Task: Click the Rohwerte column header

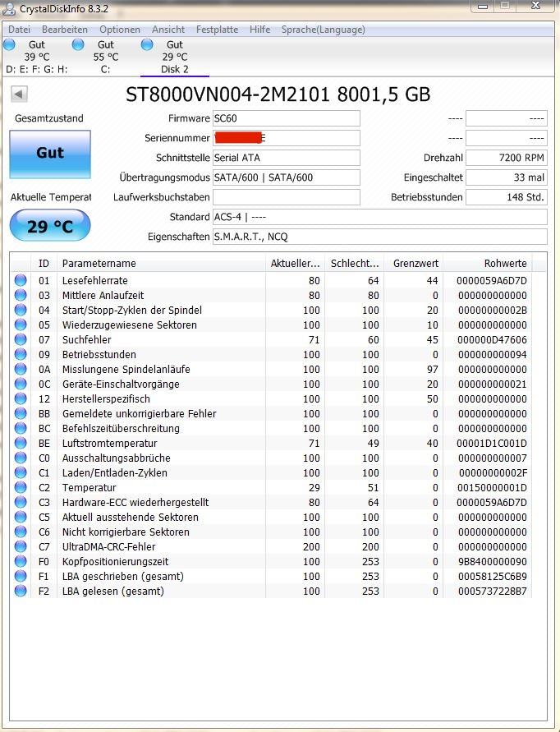Action: pos(488,263)
